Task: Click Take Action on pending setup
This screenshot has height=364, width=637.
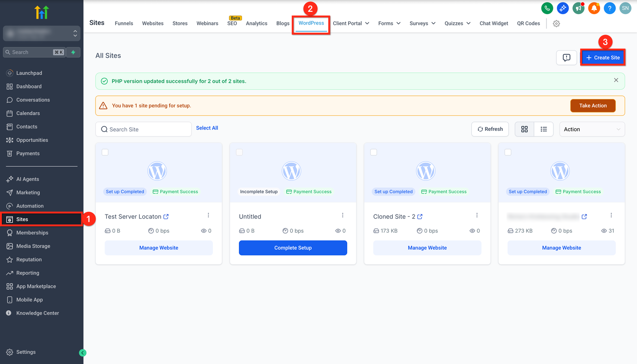Action: point(593,105)
